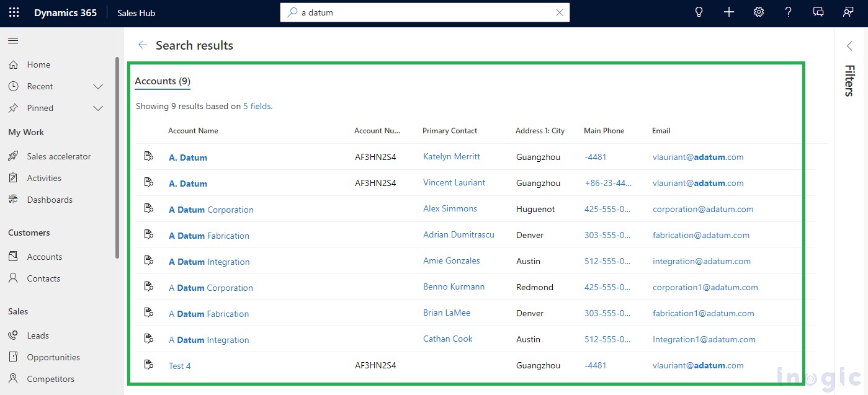Select the Accounts (9) tab
868x395 pixels.
[163, 81]
